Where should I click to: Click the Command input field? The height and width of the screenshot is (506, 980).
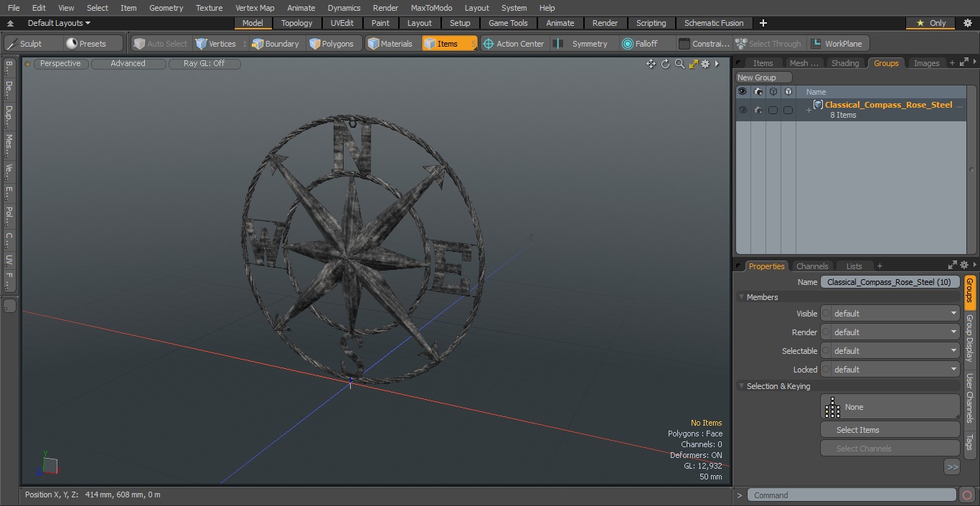(851, 495)
